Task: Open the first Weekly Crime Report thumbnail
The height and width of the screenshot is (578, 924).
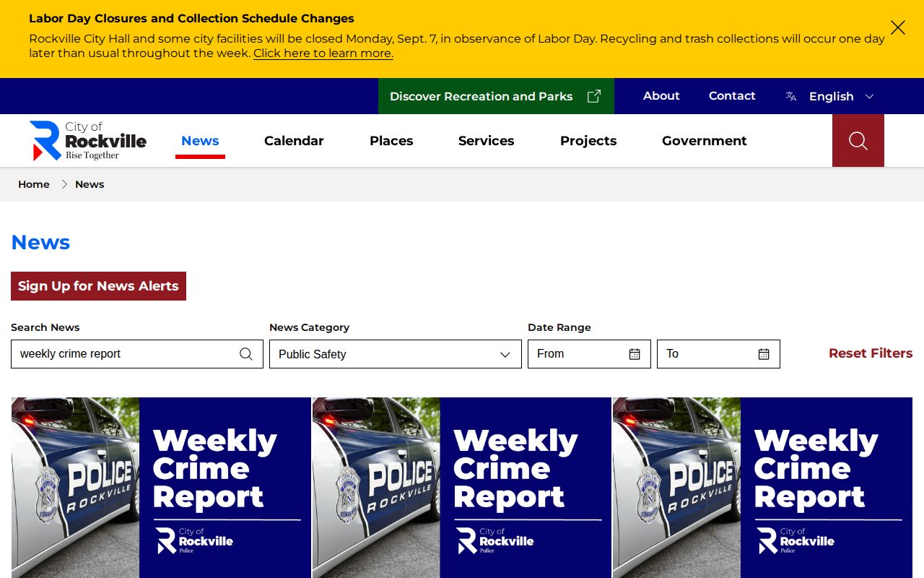Action: coord(161,488)
